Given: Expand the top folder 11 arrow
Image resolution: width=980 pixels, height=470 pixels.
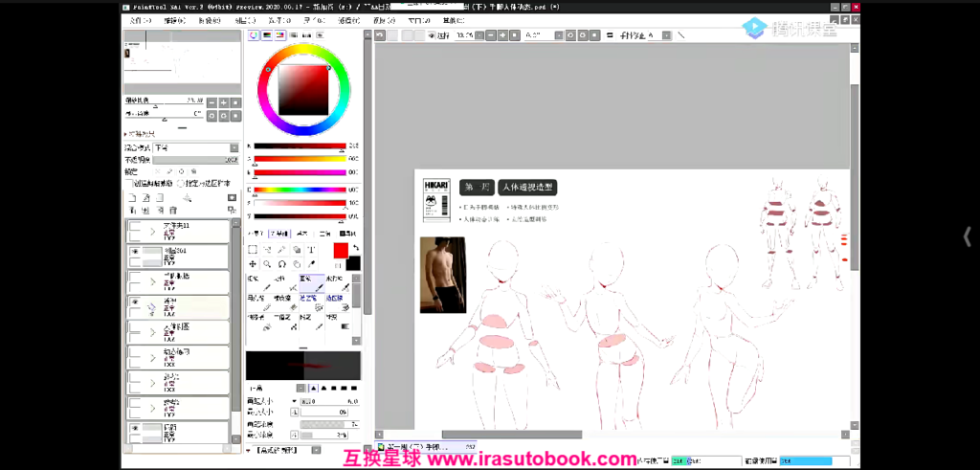Looking at the screenshot, I should pyautogui.click(x=152, y=232).
